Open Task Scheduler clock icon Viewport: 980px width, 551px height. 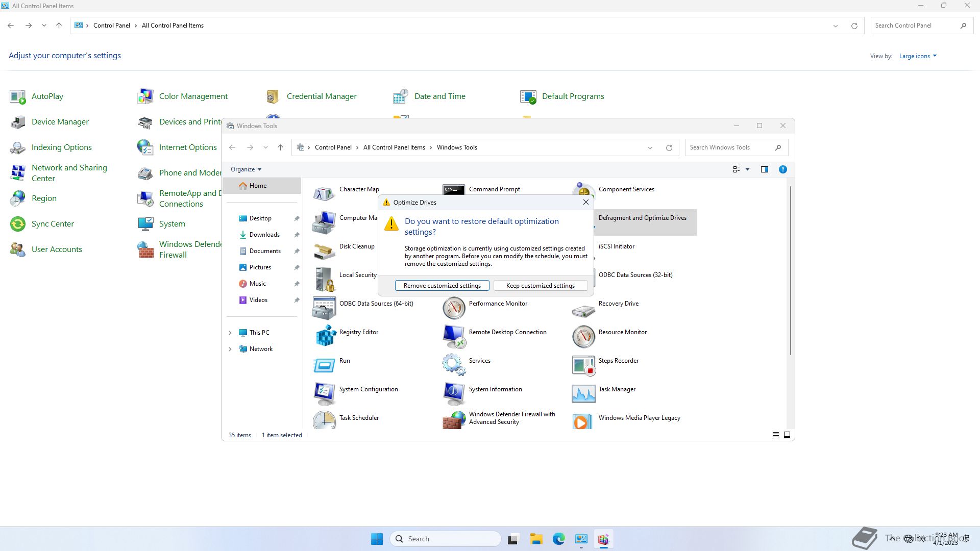point(324,420)
